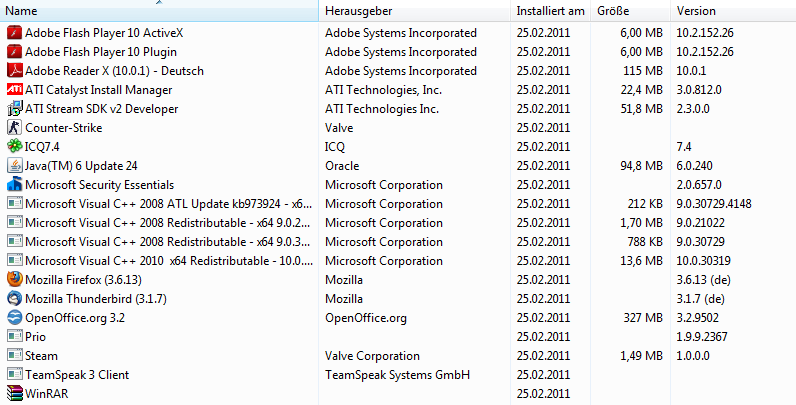The width and height of the screenshot is (796, 405).
Task: Click the Visual C++ 2008 ATL Update icon
Action: click(x=15, y=204)
